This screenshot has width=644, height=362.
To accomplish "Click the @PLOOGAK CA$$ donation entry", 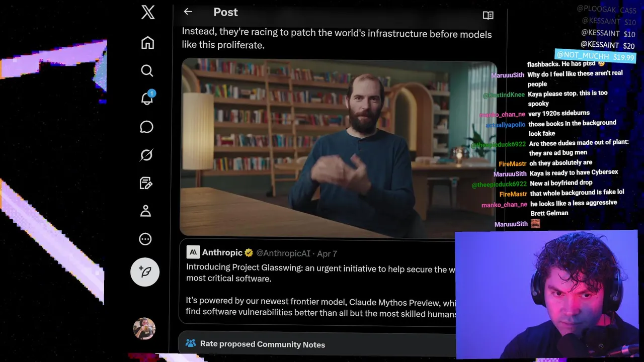I will tap(606, 9).
